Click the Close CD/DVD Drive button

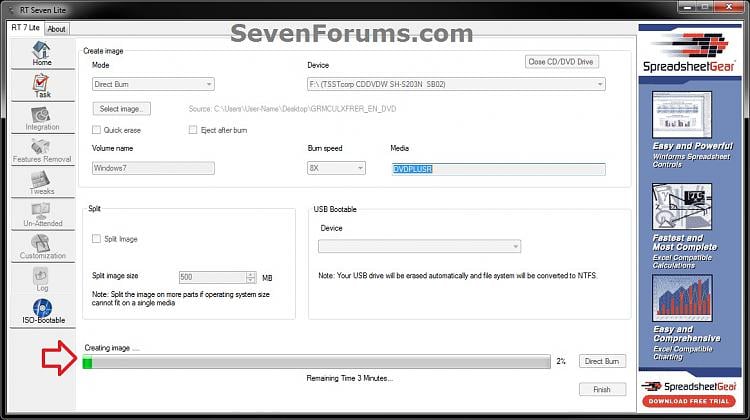click(x=561, y=62)
